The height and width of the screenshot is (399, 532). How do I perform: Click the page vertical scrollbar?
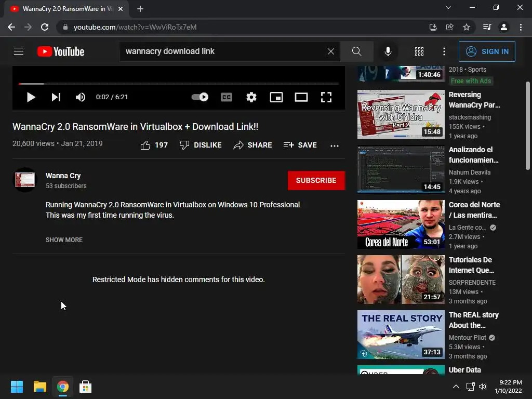point(528,126)
